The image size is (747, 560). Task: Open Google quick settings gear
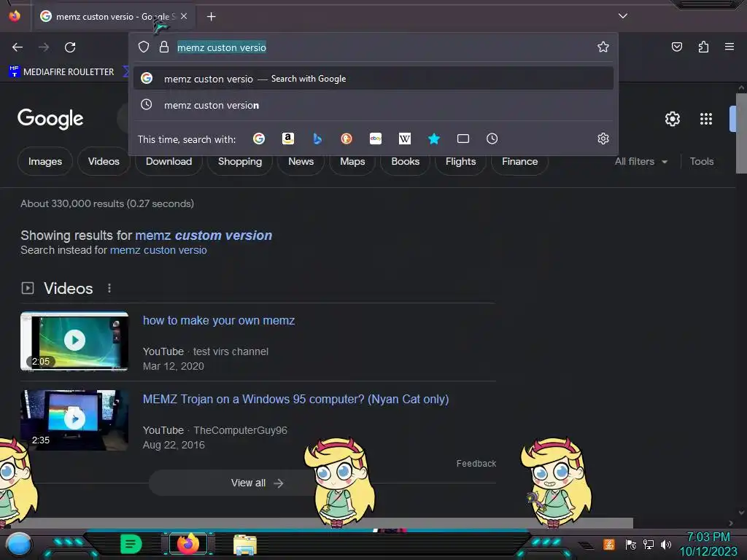tap(672, 119)
